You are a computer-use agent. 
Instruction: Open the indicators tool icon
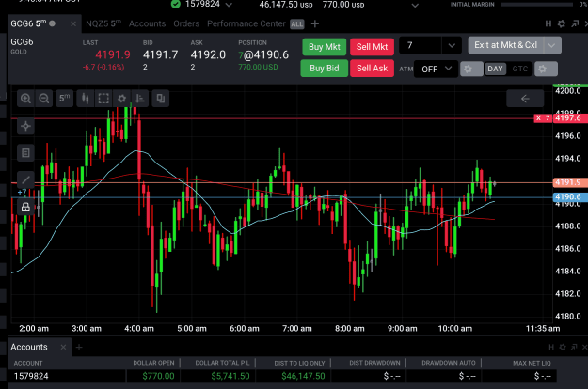(140, 99)
